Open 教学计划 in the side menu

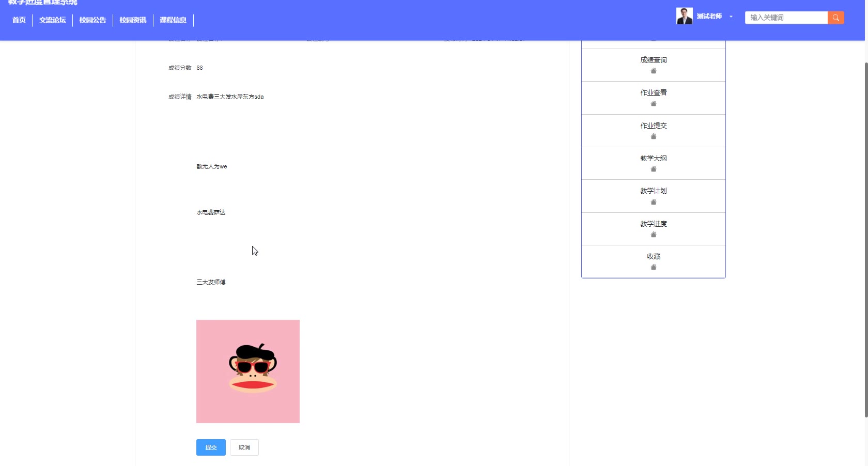[654, 191]
